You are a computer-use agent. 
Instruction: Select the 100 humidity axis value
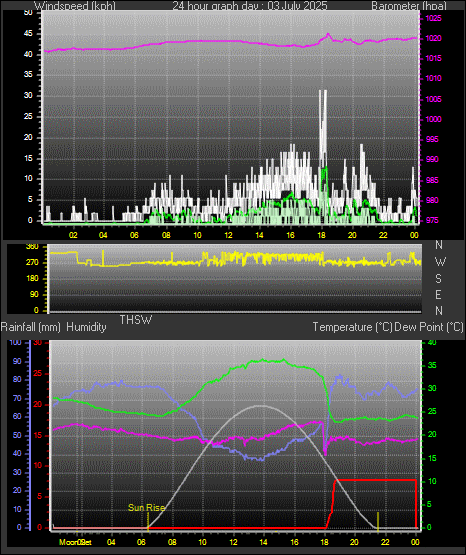point(15,342)
